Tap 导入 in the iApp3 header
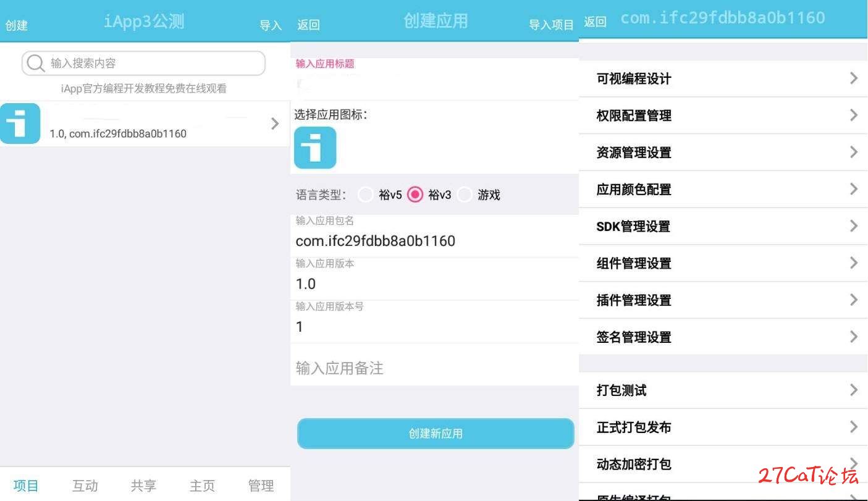868x501 pixels. pyautogui.click(x=271, y=25)
